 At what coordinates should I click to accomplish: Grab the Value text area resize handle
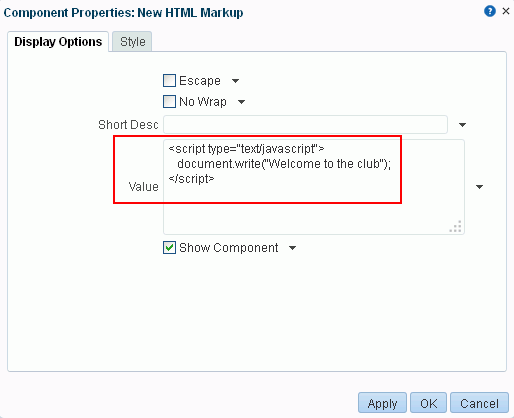click(456, 226)
